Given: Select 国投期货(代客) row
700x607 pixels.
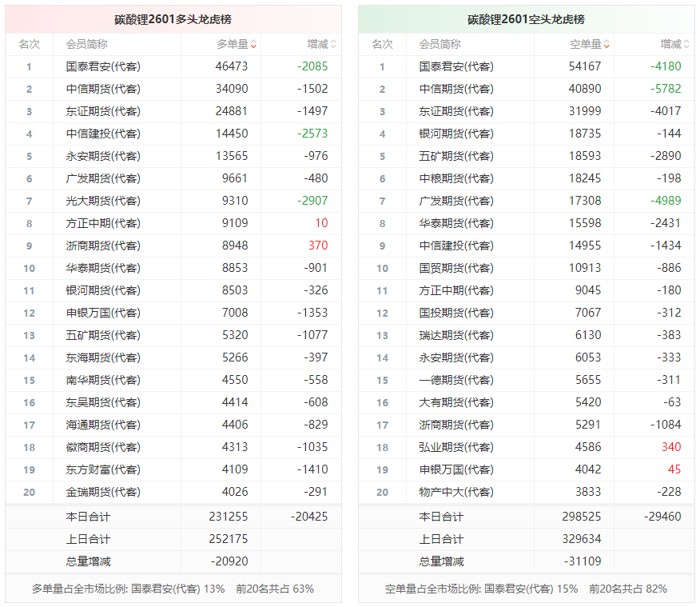Looking at the screenshot, I should [x=527, y=313].
